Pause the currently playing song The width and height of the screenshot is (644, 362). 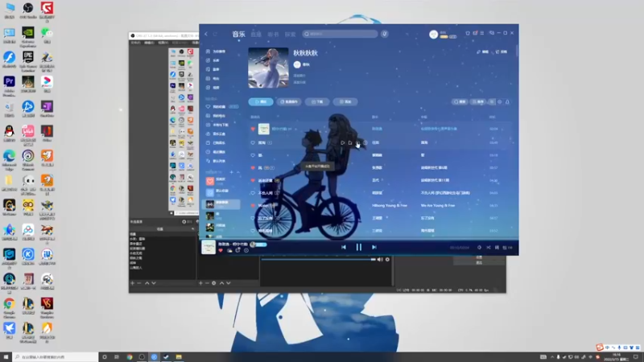tap(358, 247)
